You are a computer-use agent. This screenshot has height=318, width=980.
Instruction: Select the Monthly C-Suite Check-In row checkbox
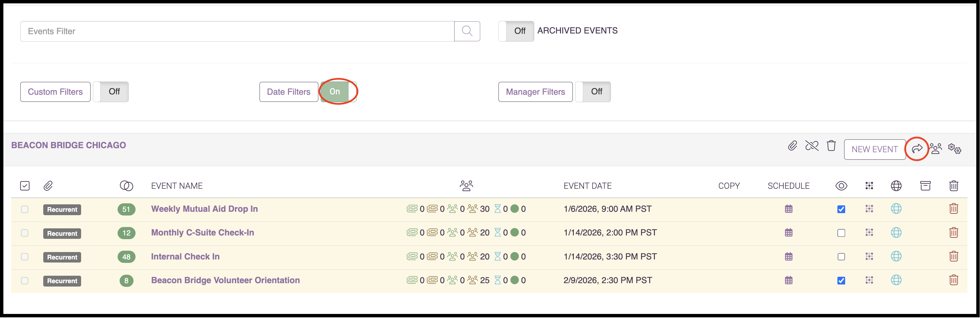click(25, 233)
